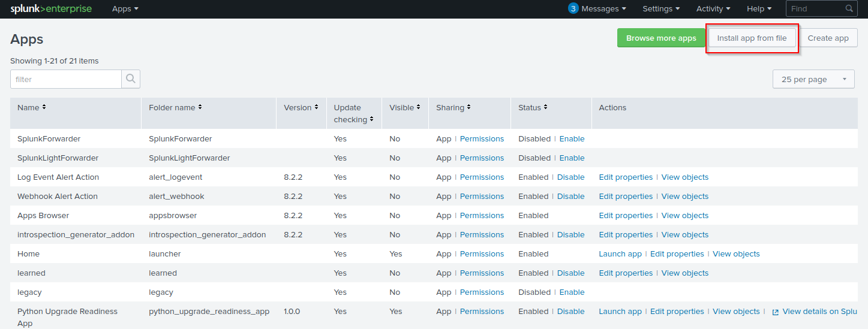Launch app link for Home
This screenshot has height=329, width=868.
(620, 253)
